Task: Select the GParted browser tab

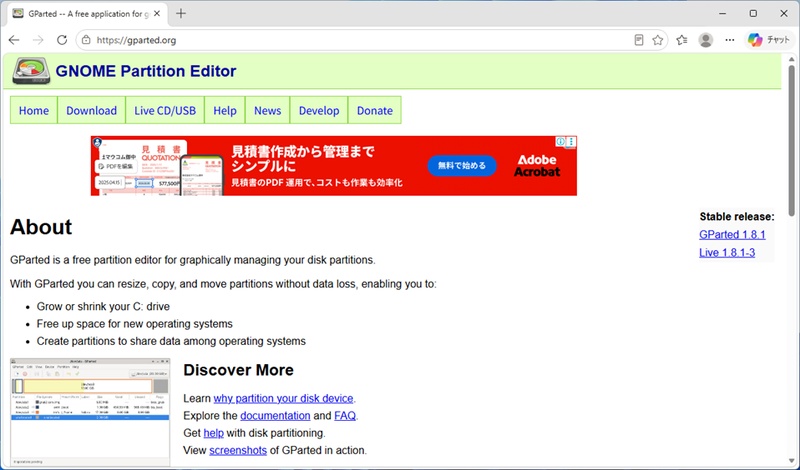Action: coord(87,14)
